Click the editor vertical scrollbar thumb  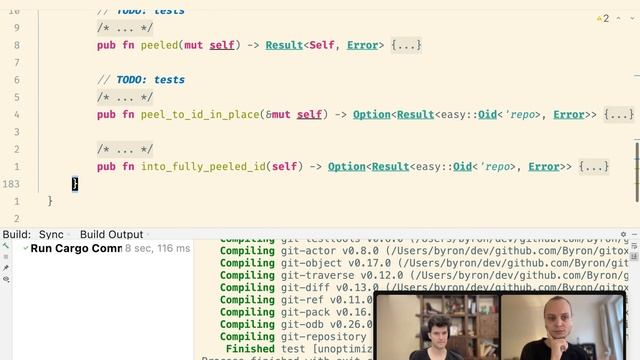coord(637,171)
